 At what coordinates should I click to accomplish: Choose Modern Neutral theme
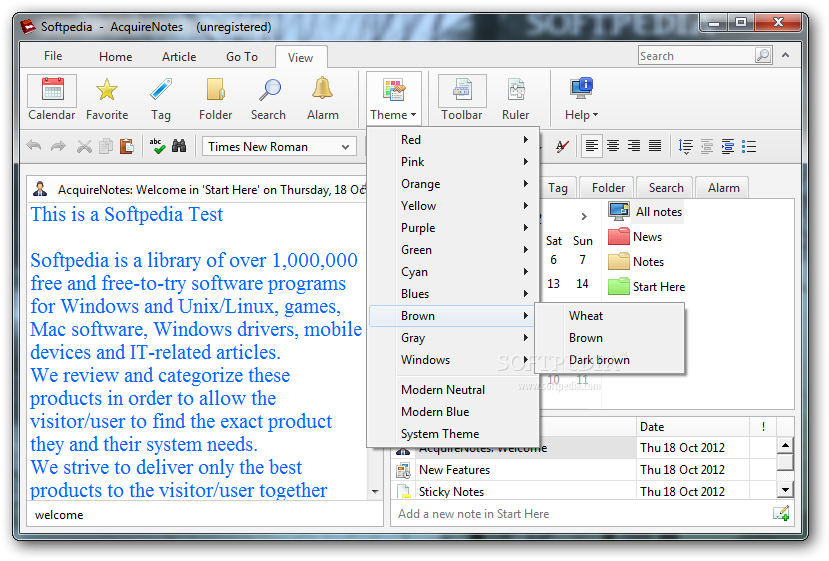(x=454, y=390)
